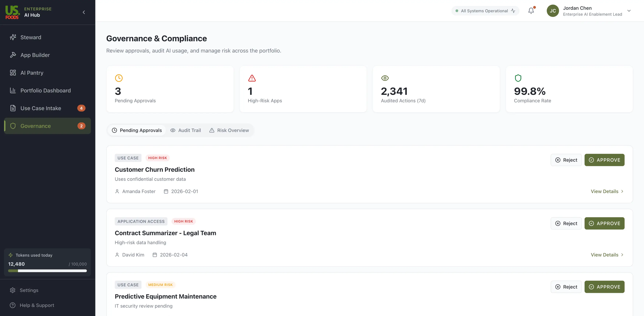Select the App Builder sidebar icon
The width and height of the screenshot is (644, 316).
coord(13,55)
